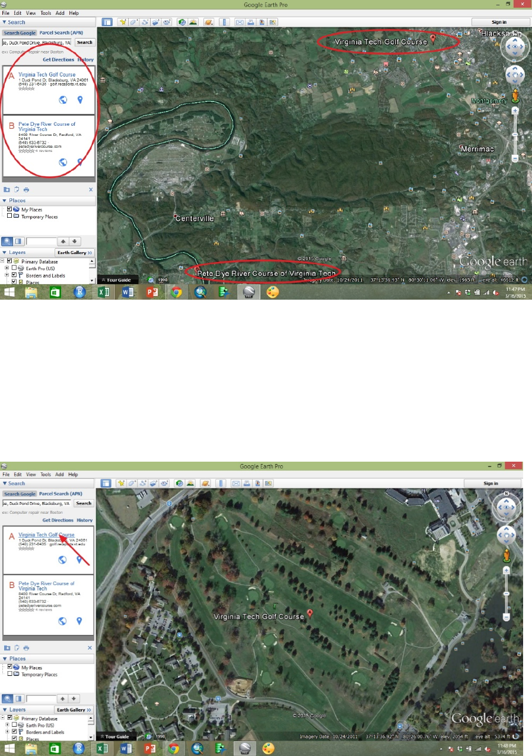Open planet switcher icon in top window toolbar
Screen dimensions: 532x756
pyautogui.click(x=209, y=22)
